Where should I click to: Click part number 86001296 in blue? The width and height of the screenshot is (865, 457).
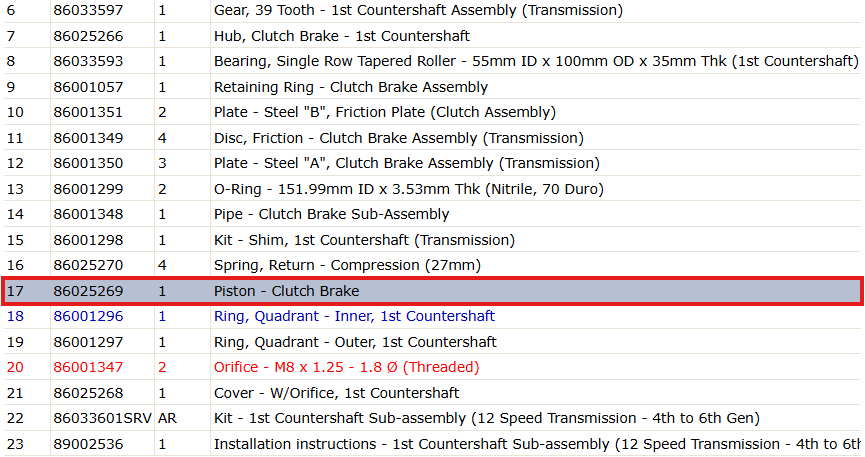[88, 316]
